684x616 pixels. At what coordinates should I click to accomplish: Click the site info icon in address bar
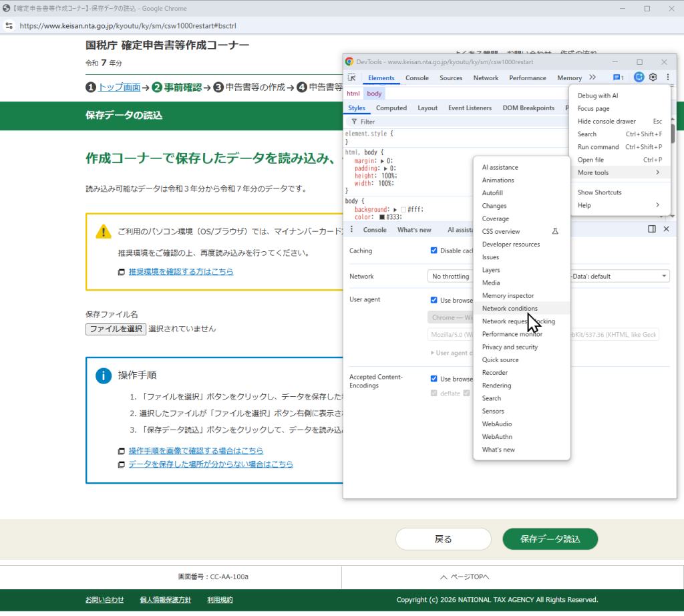(9, 26)
